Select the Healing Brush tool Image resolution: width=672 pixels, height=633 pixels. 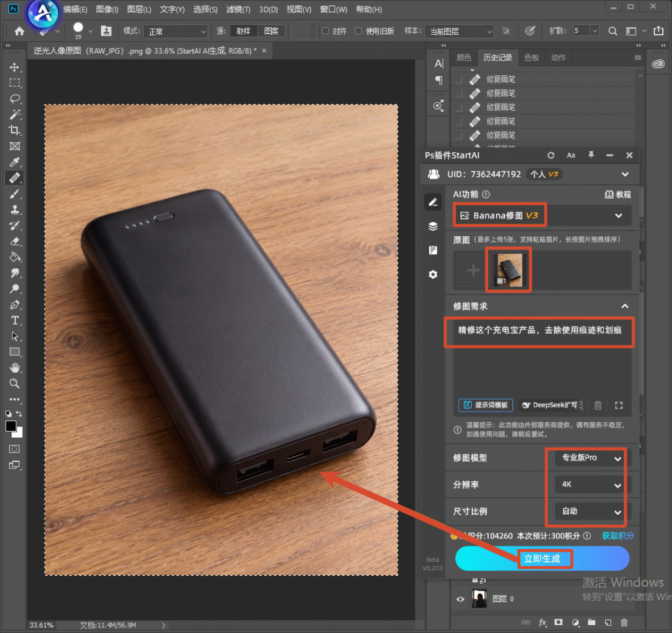pos(14,178)
